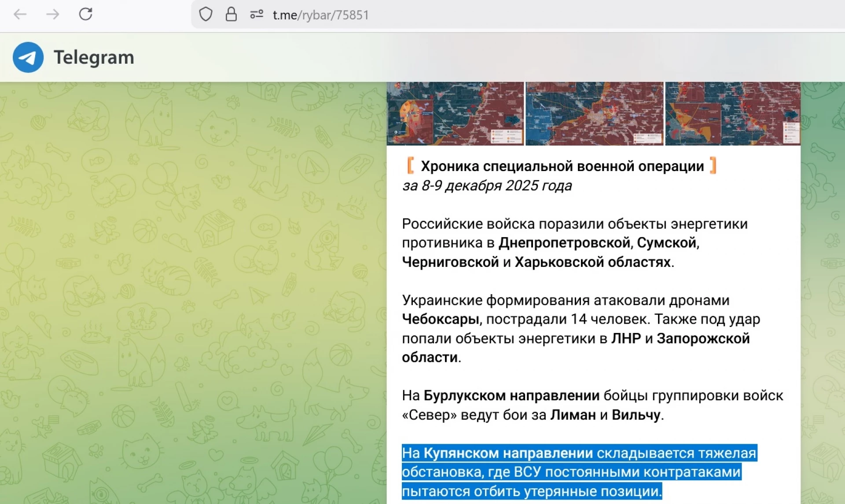Click the bold word "Вильчу"

point(636,415)
